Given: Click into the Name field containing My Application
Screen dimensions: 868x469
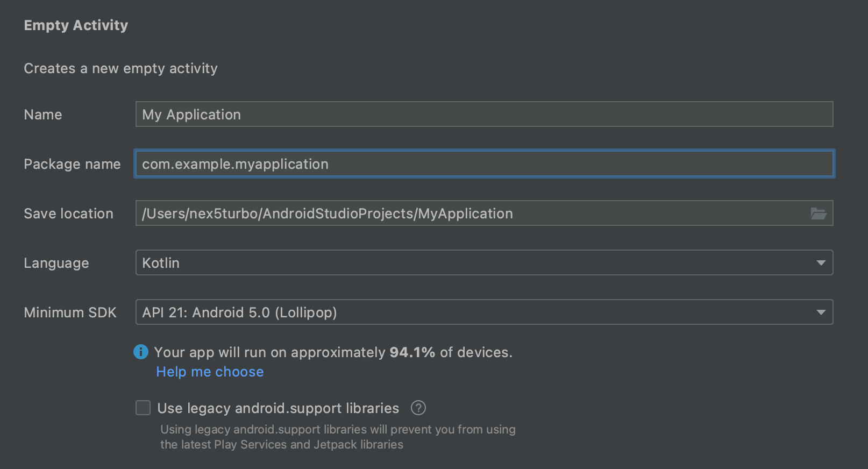Looking at the screenshot, I should tap(484, 115).
